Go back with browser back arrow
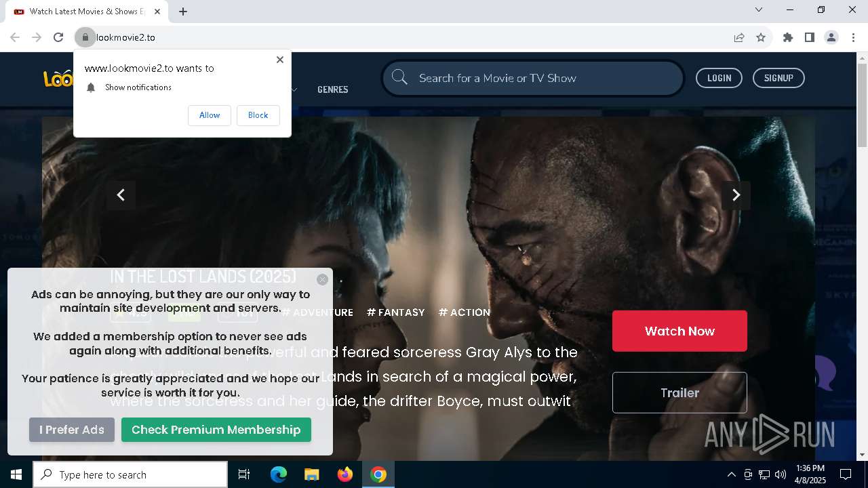Image resolution: width=868 pixels, height=488 pixels. [15, 37]
